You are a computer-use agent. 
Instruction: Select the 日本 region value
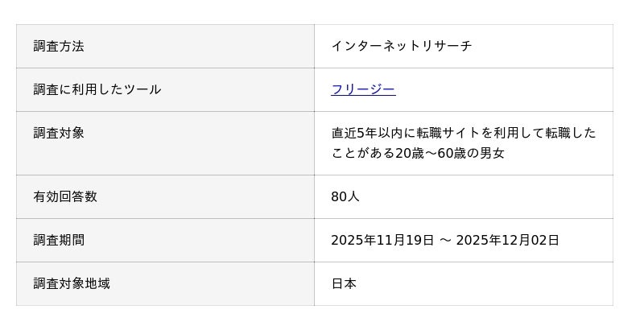click(344, 283)
